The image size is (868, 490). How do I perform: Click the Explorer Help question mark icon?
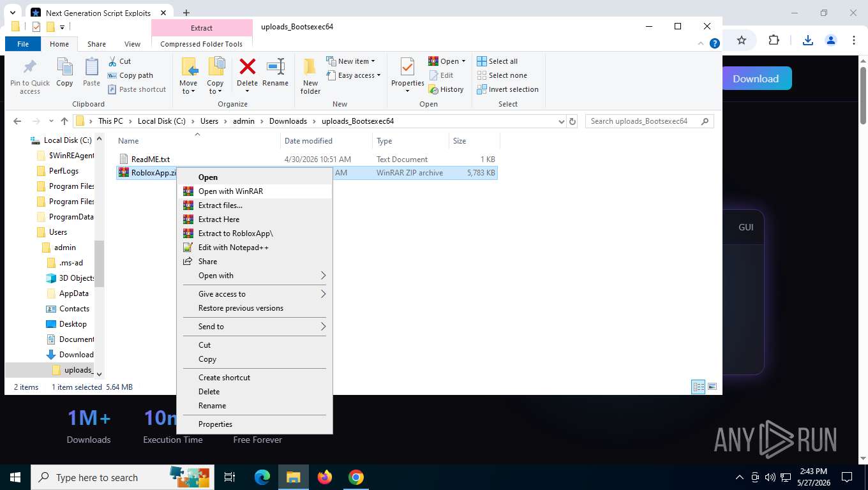coord(715,43)
